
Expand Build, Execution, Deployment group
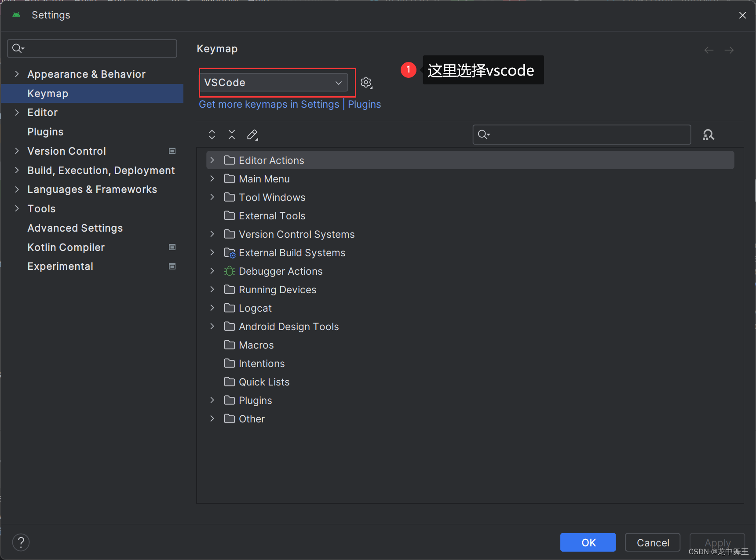17,170
